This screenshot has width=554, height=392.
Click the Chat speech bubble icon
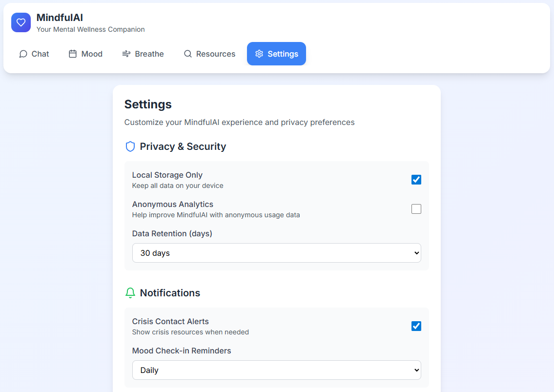point(23,54)
